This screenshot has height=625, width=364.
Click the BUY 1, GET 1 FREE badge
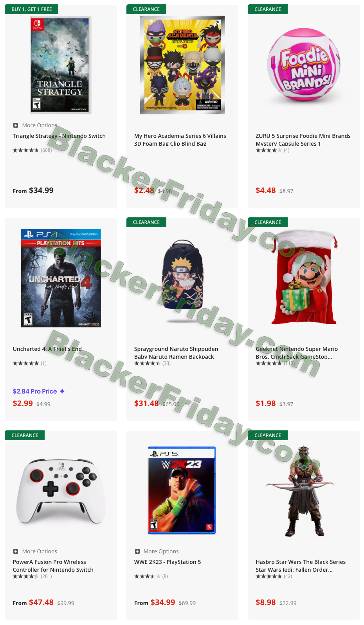[32, 9]
